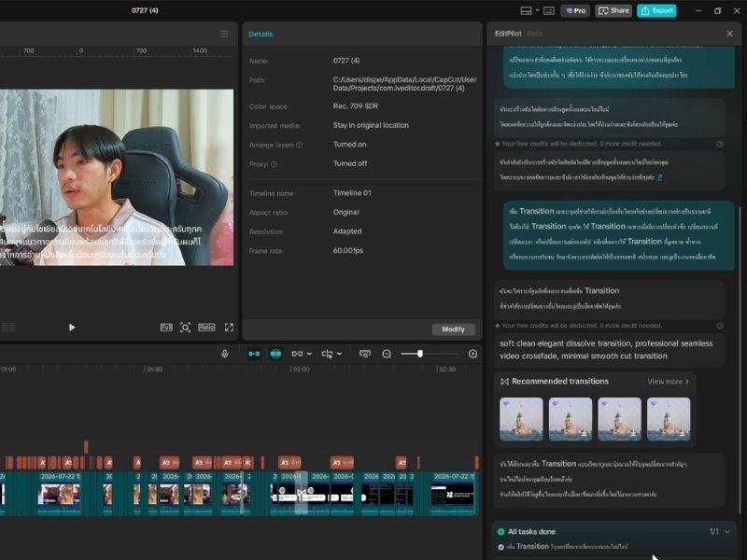Click the All tasks done status row

614,531
